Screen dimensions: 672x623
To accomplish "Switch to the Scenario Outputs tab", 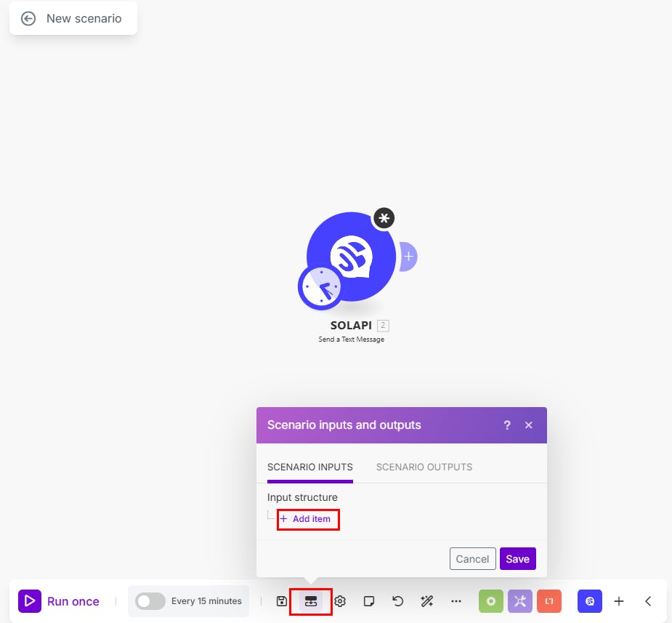I will 424,467.
